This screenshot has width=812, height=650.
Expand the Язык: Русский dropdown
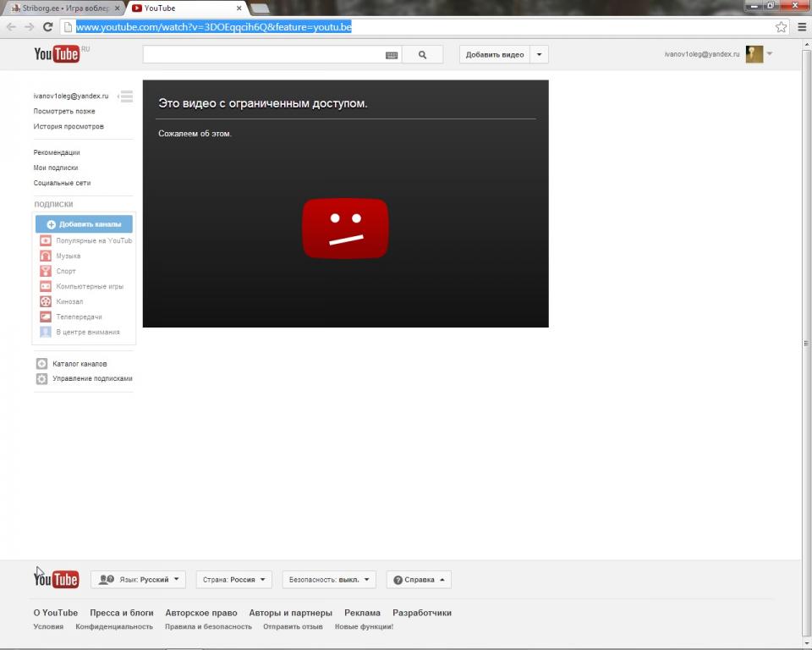point(139,580)
